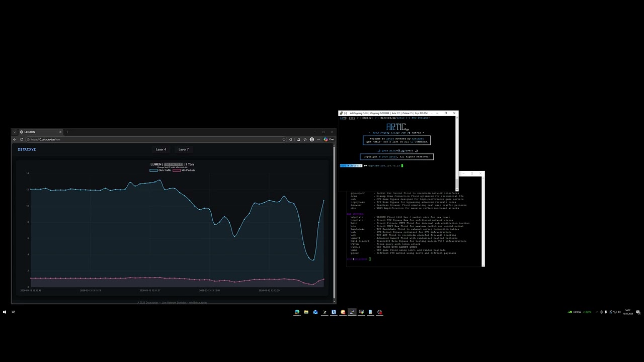Open the clock and date in taskbar
The width and height of the screenshot is (644, 362).
click(x=627, y=312)
